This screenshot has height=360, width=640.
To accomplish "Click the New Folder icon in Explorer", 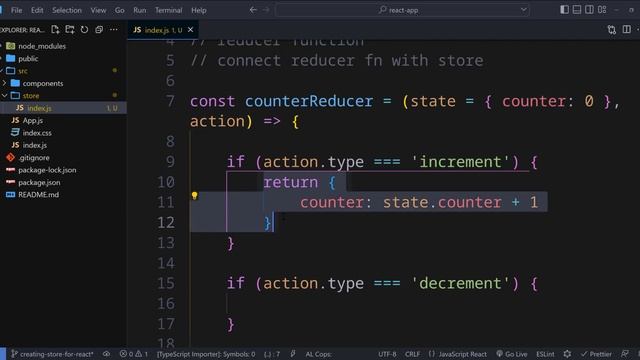I will coord(70,29).
